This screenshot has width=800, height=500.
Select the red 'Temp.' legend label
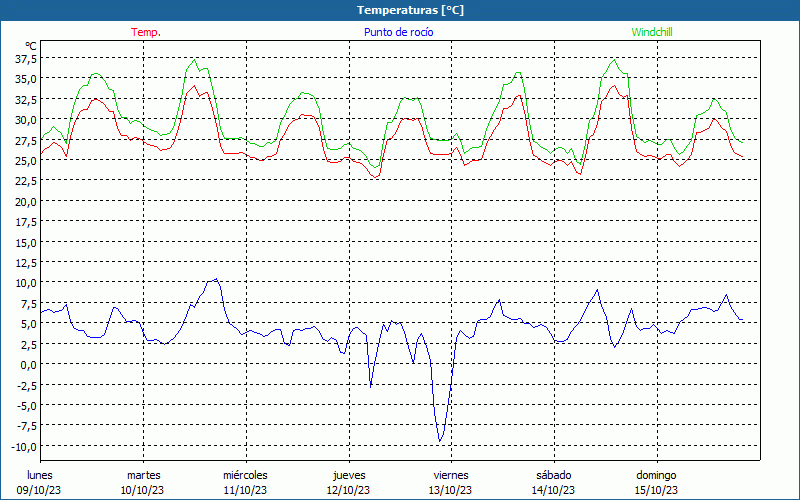tap(146, 32)
